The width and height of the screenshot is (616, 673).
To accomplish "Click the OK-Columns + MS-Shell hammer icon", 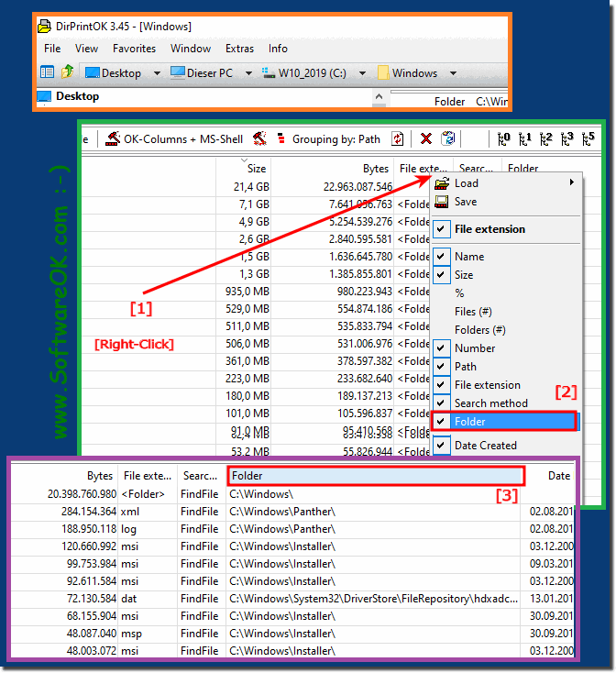I will [x=113, y=138].
